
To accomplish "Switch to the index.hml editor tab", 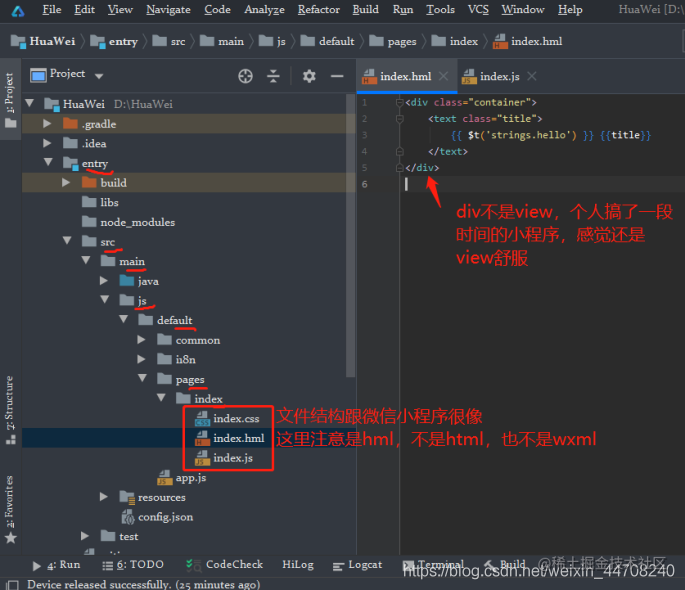I will (405, 76).
